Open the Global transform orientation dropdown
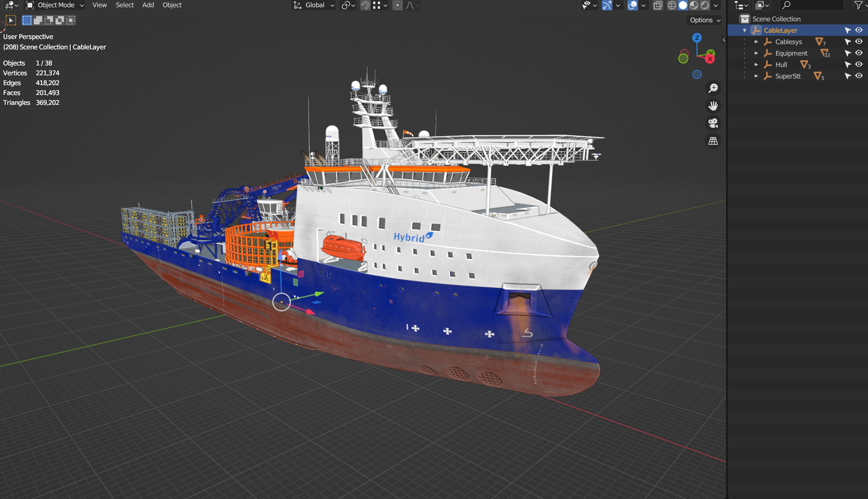The height and width of the screenshot is (499, 868). click(x=314, y=5)
